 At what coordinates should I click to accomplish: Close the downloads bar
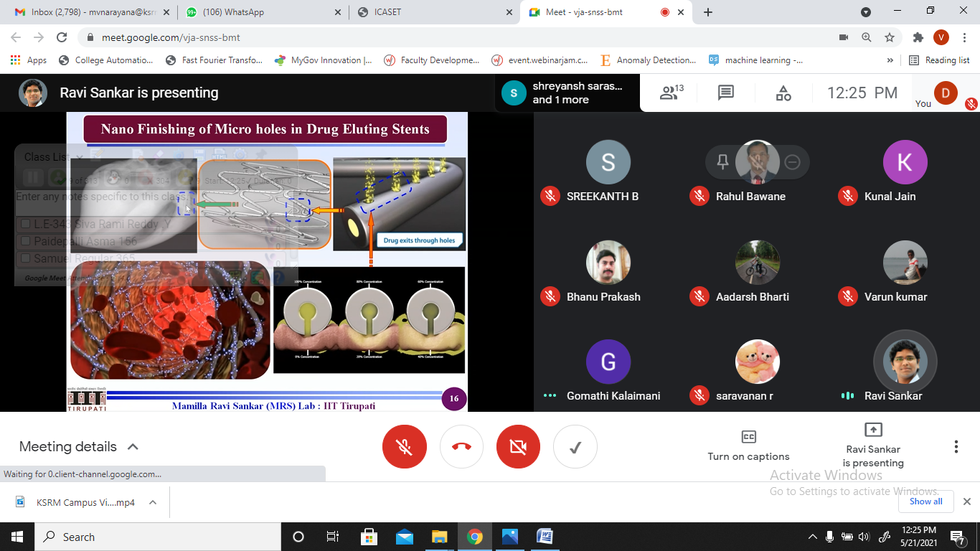[966, 501]
